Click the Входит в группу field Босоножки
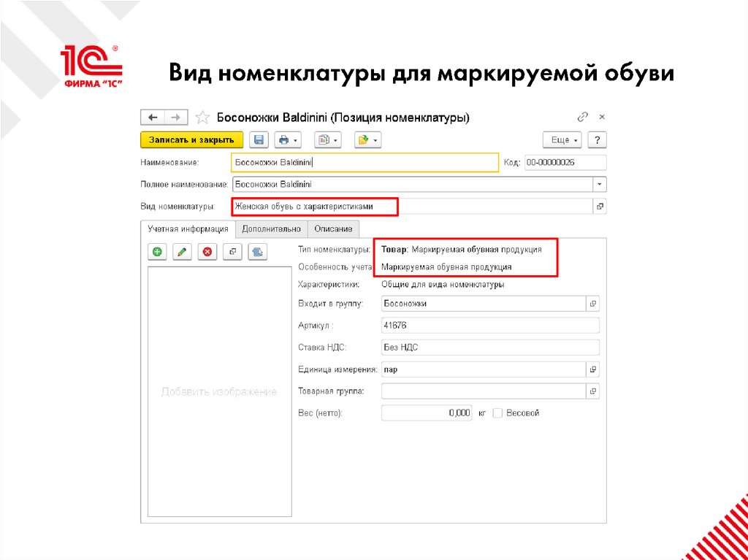Image resolution: width=748 pixels, height=560 pixels. (484, 304)
